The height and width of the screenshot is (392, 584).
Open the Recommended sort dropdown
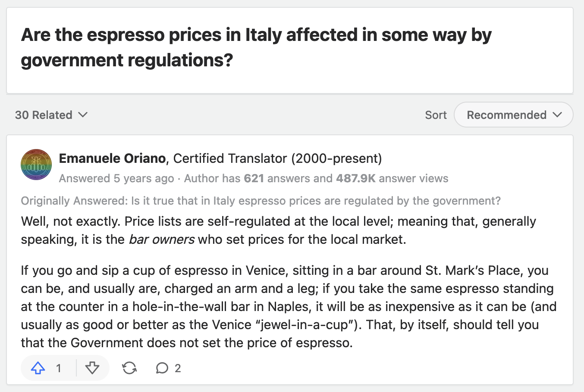click(x=513, y=115)
